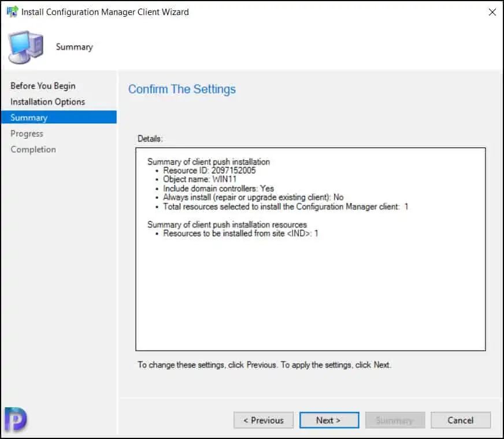Open the Installation Options step
504x439 pixels.
tap(47, 102)
